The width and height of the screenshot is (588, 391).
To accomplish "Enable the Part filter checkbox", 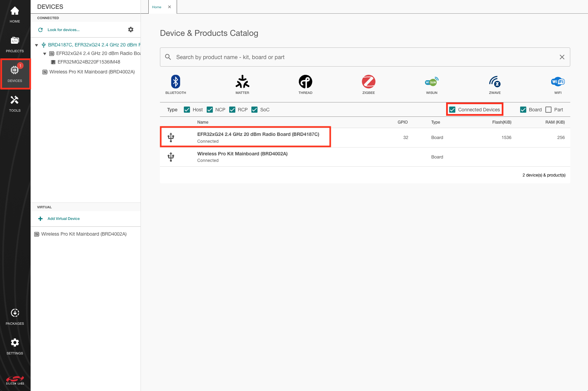I will [548, 110].
